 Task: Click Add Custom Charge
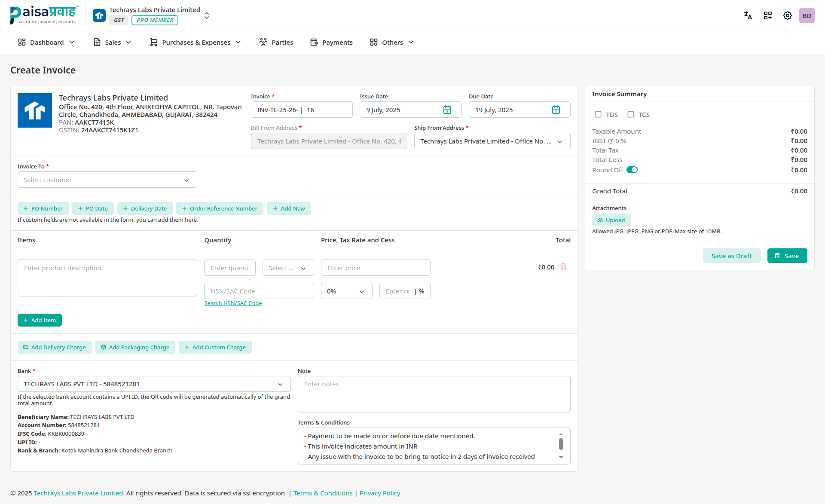click(x=215, y=347)
